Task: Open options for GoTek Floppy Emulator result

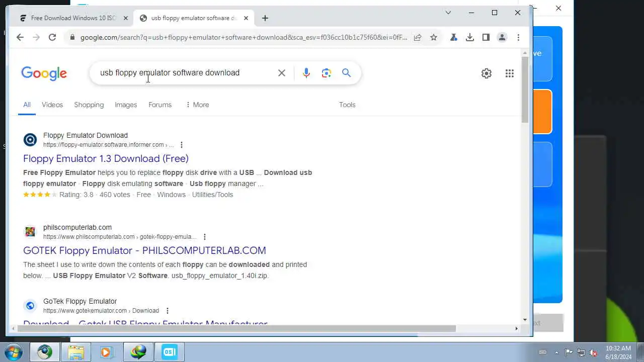Action: click(168, 311)
